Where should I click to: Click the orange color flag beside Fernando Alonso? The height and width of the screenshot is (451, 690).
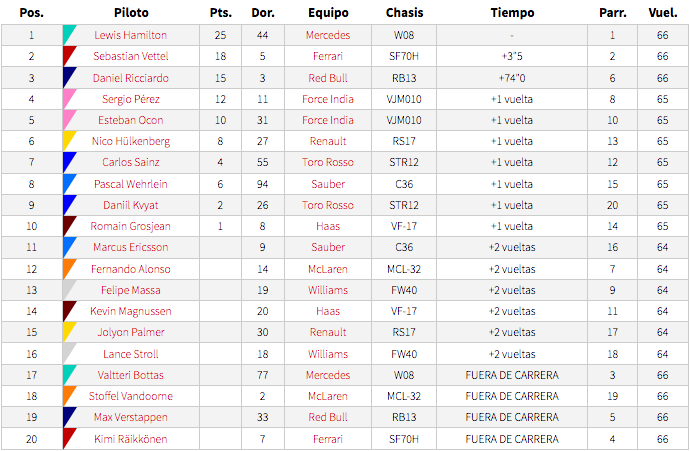(70, 269)
